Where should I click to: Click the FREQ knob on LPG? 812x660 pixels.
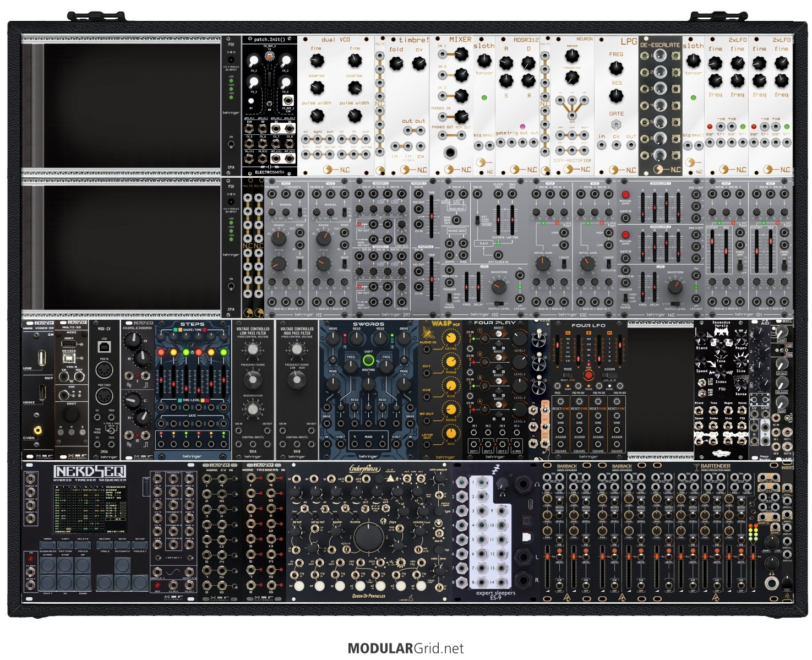coord(616,68)
